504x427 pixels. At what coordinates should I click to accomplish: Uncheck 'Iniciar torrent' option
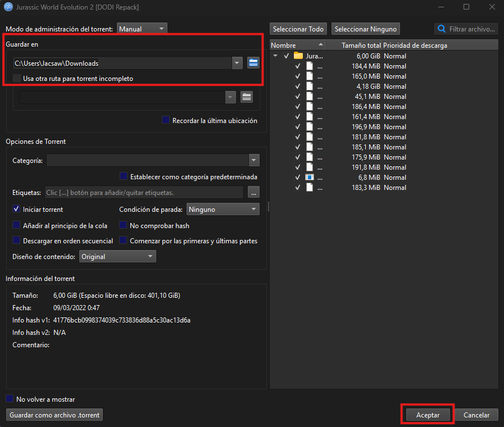click(x=16, y=209)
